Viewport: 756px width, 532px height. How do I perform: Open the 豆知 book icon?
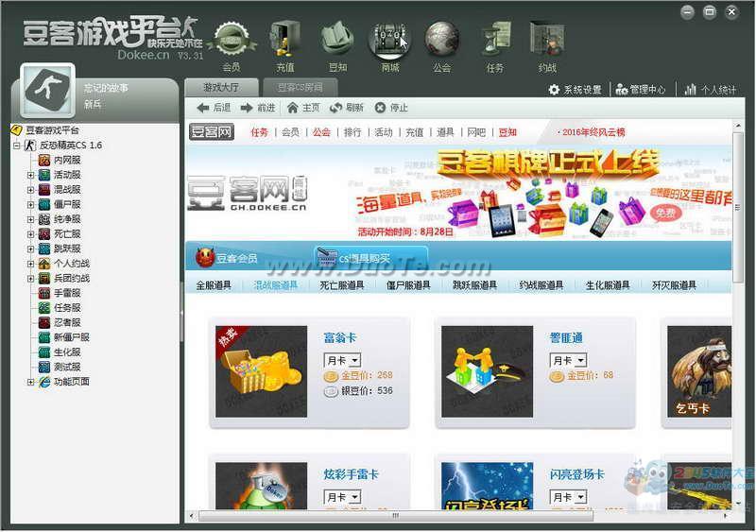(x=337, y=39)
